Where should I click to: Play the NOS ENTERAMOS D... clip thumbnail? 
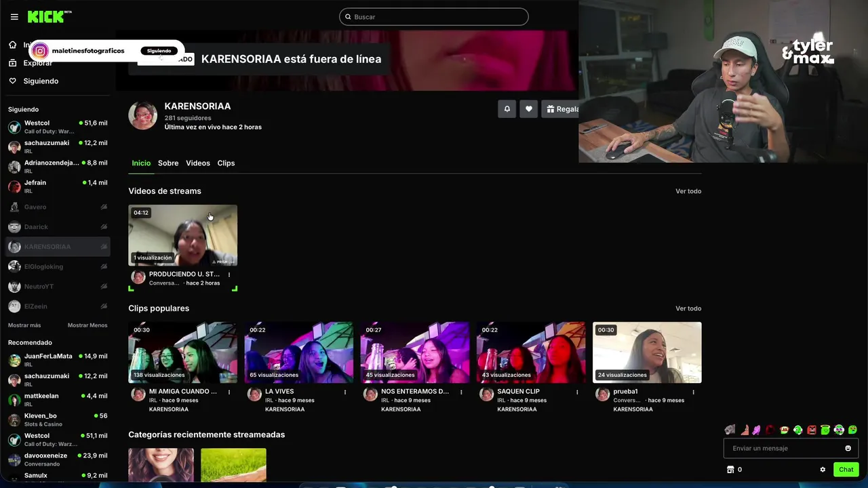point(415,352)
